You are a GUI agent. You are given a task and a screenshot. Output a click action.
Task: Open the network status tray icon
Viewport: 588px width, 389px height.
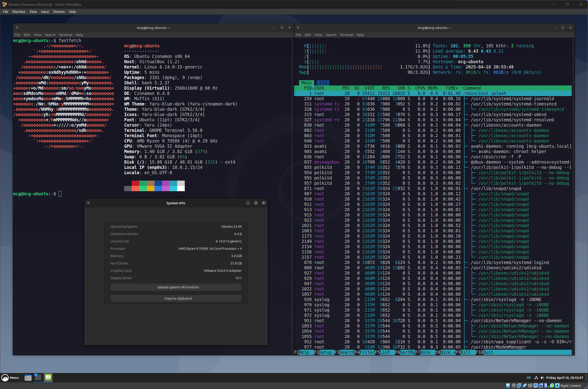click(x=536, y=378)
